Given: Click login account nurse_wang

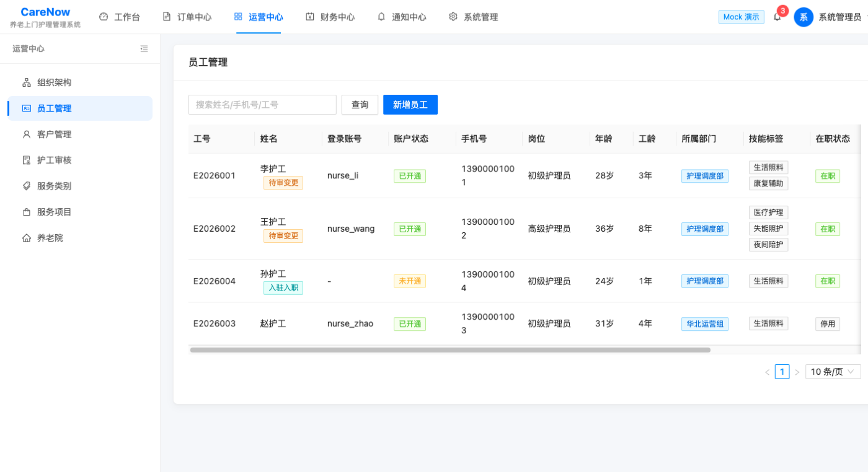Looking at the screenshot, I should [351, 229].
